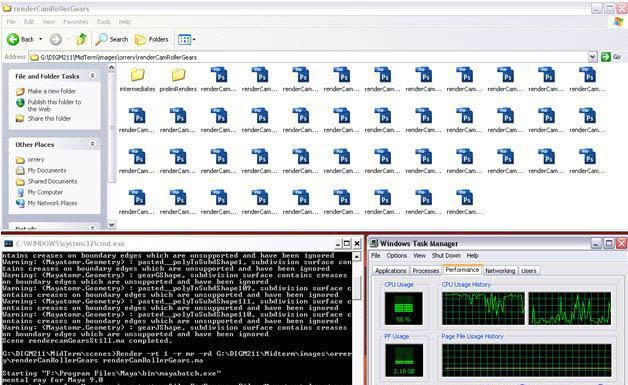Open Help menu in Task Manager
The height and width of the screenshot is (385, 628).
coord(473,256)
